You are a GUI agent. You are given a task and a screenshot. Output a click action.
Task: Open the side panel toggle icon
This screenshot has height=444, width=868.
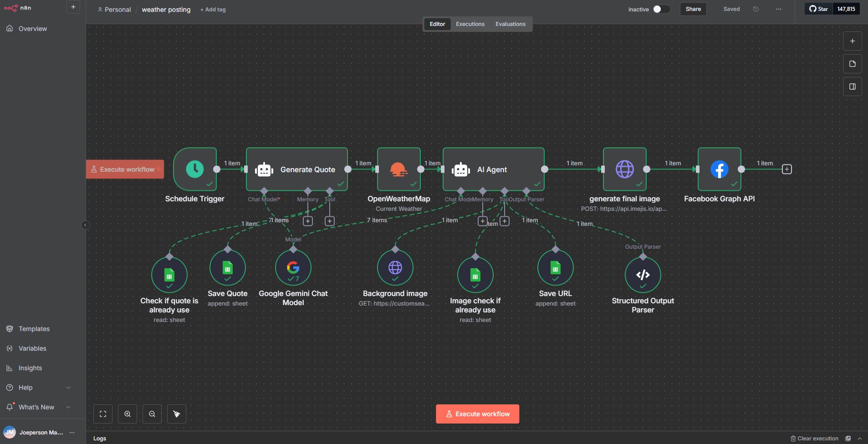pyautogui.click(x=853, y=87)
